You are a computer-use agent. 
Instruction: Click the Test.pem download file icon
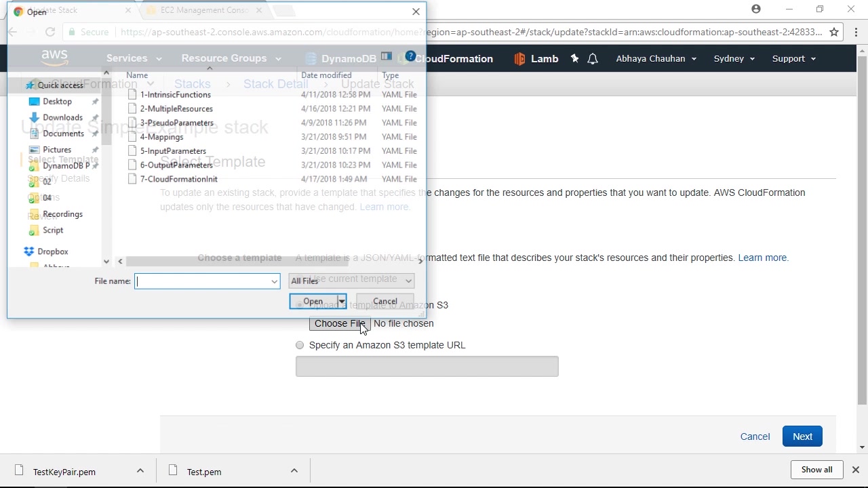click(x=174, y=471)
